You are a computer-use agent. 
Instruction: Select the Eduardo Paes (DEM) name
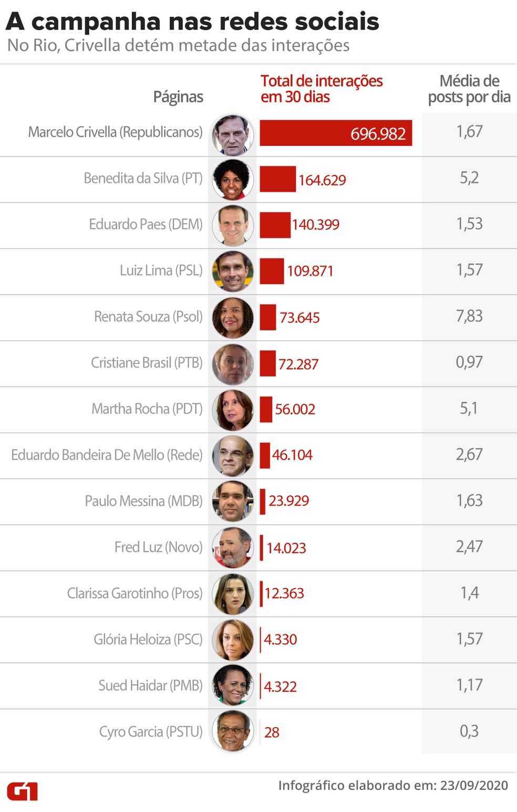146,224
